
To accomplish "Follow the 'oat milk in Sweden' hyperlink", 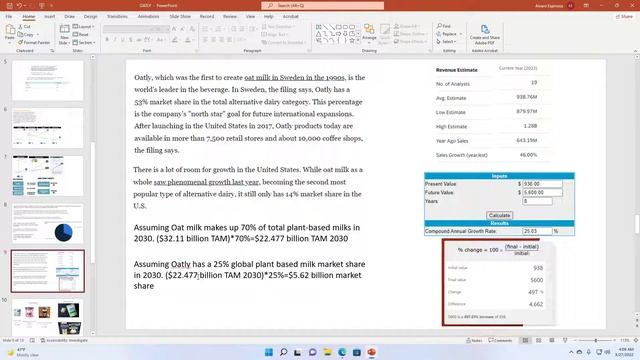I will pos(295,77).
